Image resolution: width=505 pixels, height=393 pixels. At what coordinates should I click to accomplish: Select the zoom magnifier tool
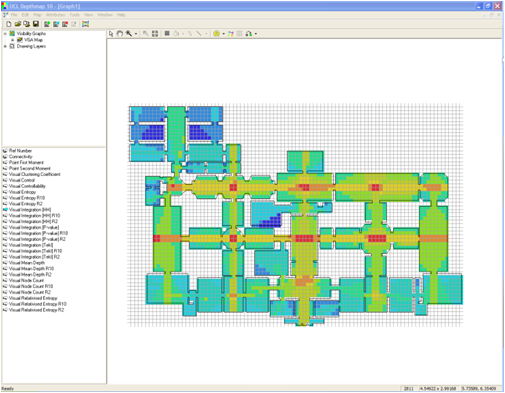click(x=129, y=34)
